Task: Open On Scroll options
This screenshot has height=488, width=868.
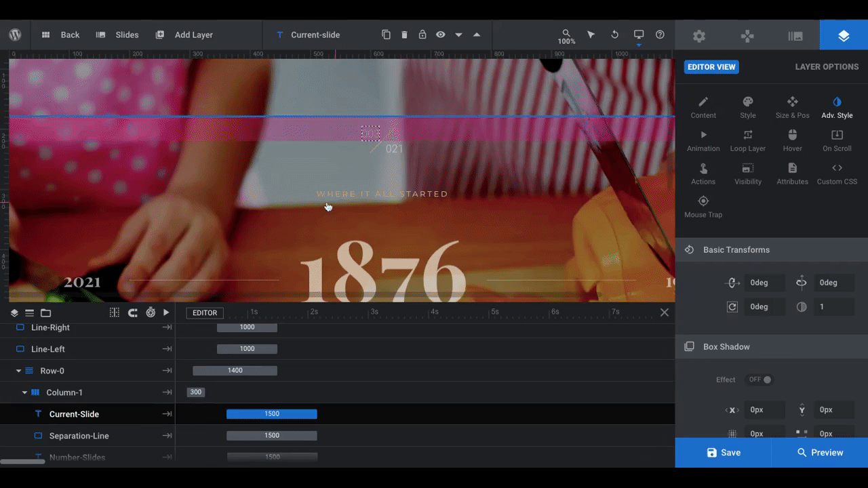Action: [837, 140]
